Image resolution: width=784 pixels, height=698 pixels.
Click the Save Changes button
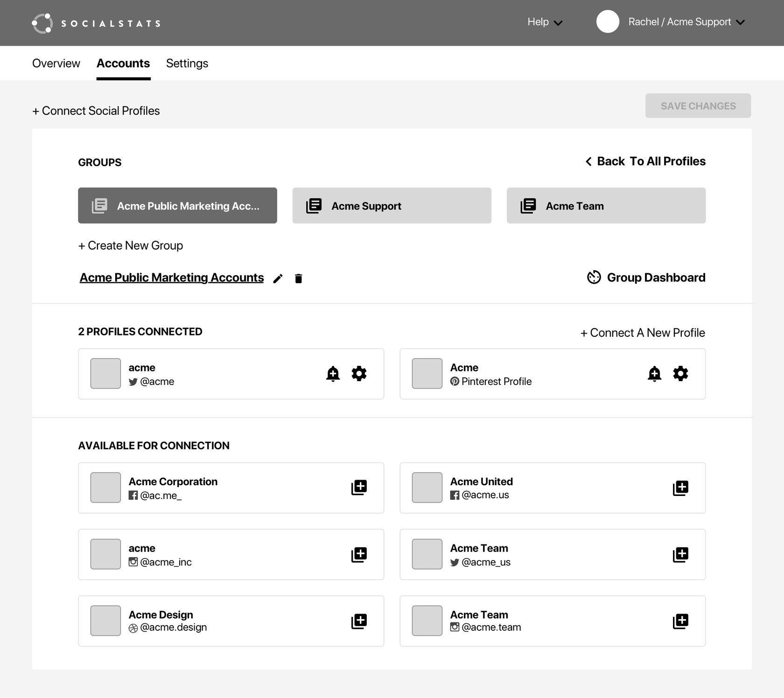[x=698, y=106]
